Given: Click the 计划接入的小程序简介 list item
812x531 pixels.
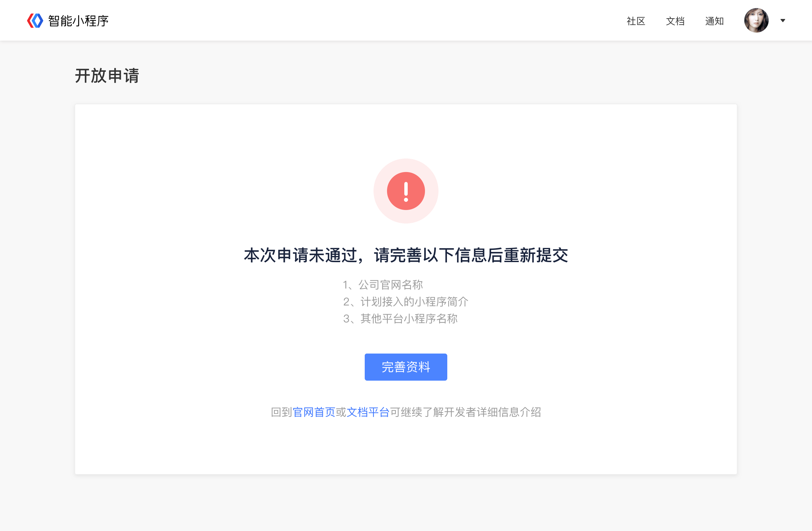Looking at the screenshot, I should 406,302.
